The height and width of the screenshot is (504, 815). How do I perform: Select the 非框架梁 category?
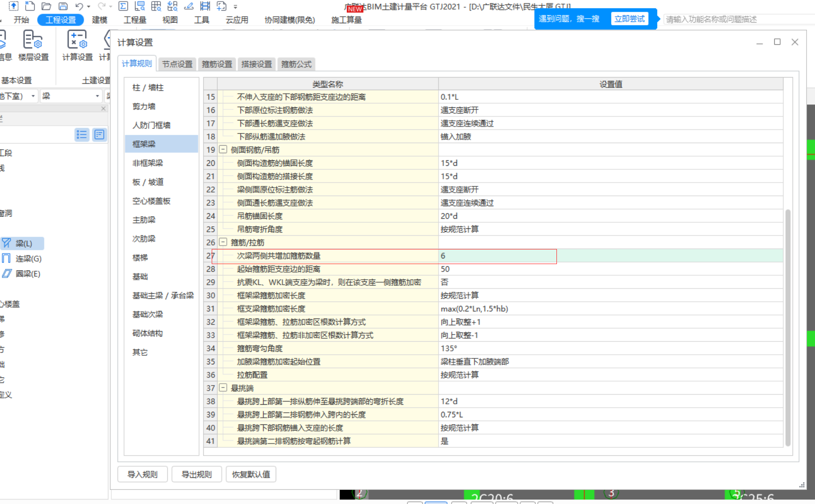pyautogui.click(x=162, y=163)
